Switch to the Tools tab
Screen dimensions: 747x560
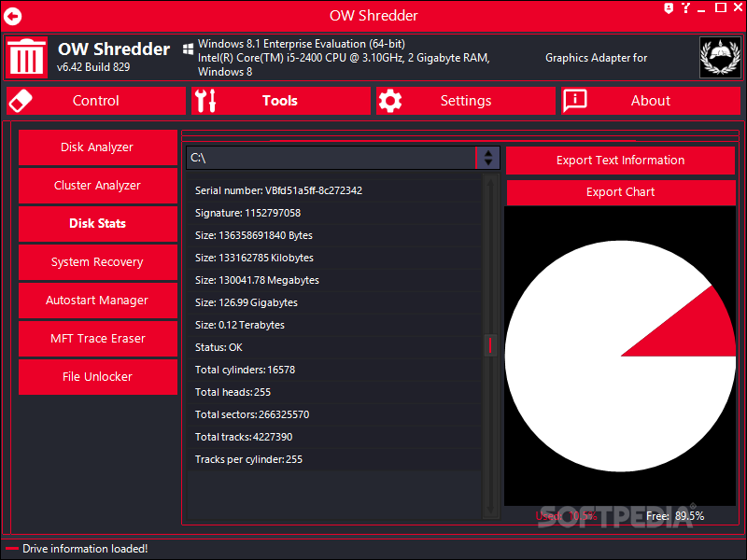[x=281, y=101]
